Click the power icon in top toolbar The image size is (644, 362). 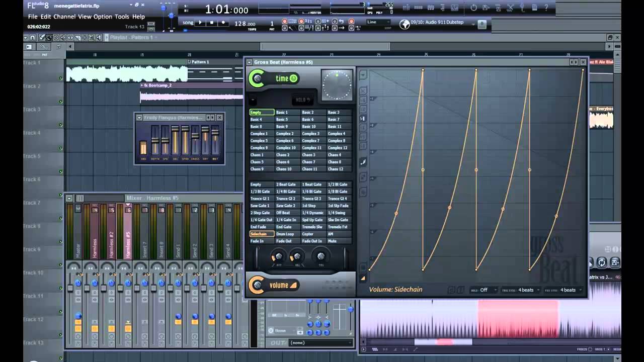pos(473,8)
